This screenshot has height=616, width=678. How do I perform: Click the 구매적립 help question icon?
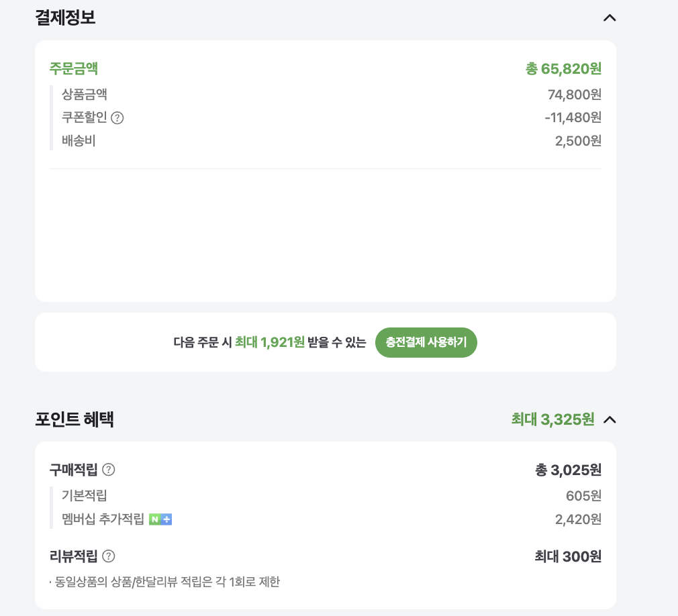tap(108, 470)
